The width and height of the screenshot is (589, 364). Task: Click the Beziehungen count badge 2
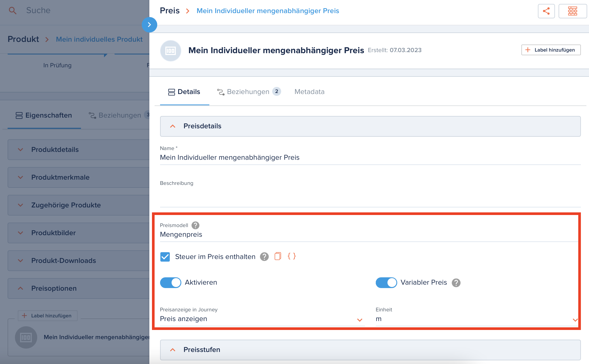point(277,91)
